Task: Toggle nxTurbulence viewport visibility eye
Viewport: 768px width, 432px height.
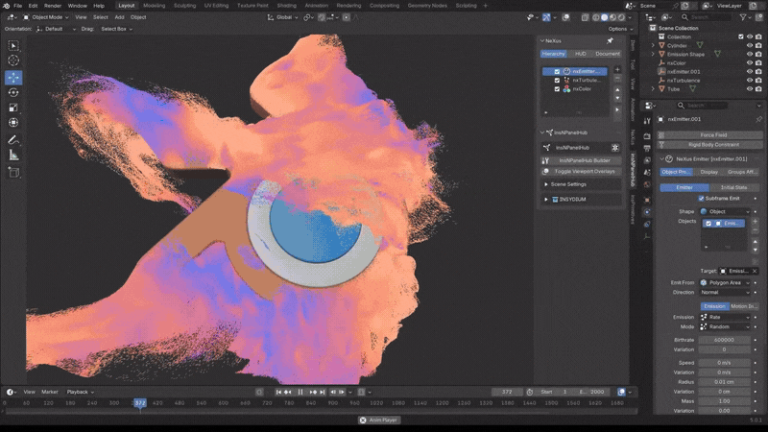Action: click(x=749, y=80)
